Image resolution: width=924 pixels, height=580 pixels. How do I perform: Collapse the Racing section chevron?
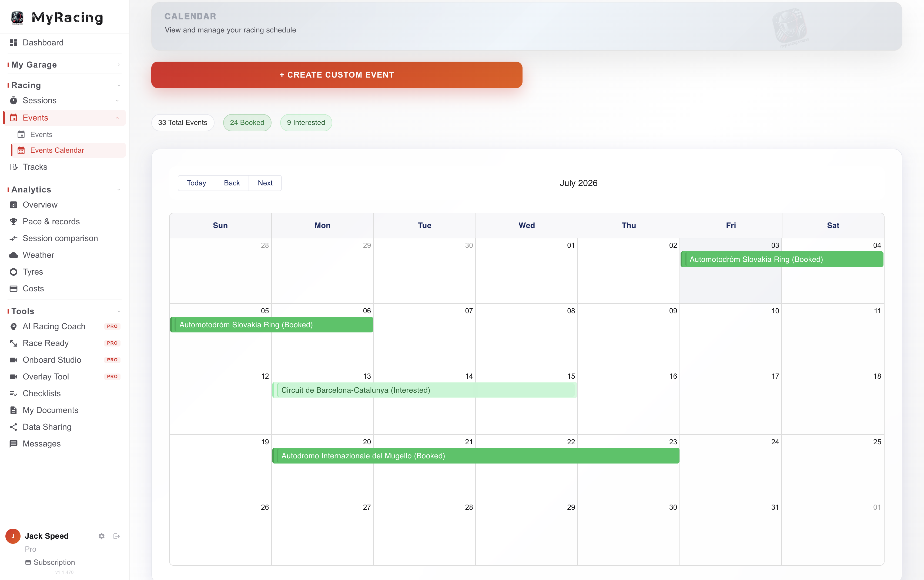(x=119, y=86)
